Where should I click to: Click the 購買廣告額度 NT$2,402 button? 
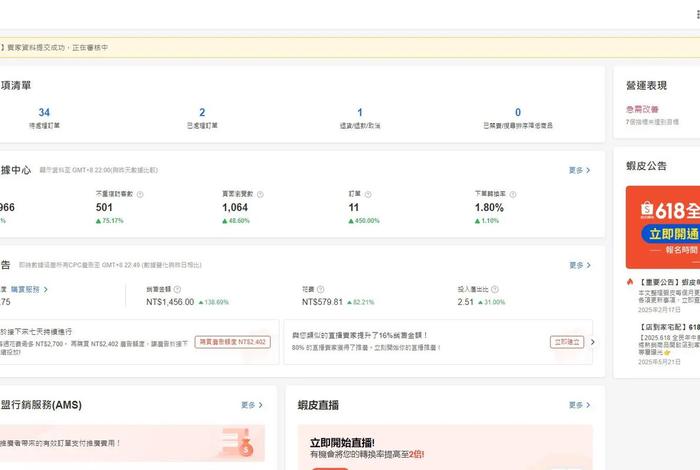pos(233,342)
